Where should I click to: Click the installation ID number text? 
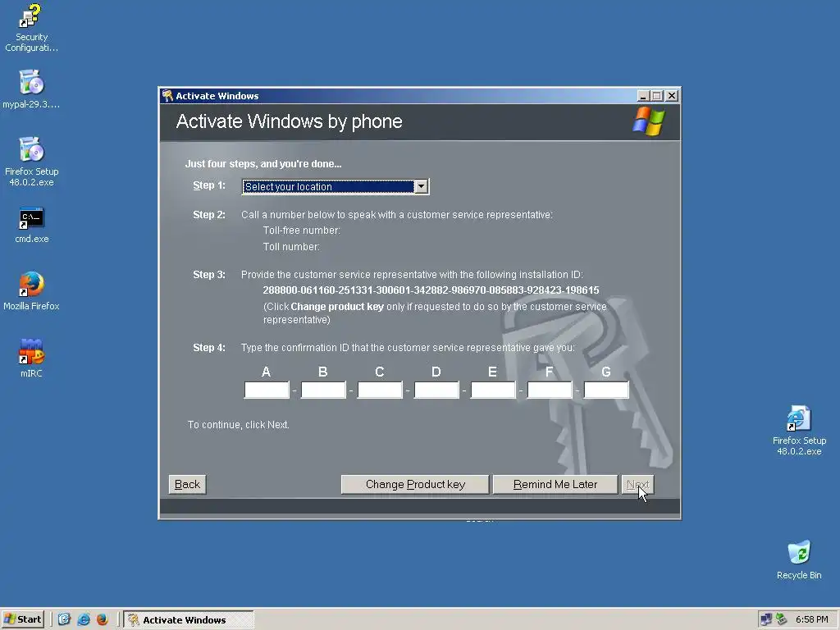[431, 290]
